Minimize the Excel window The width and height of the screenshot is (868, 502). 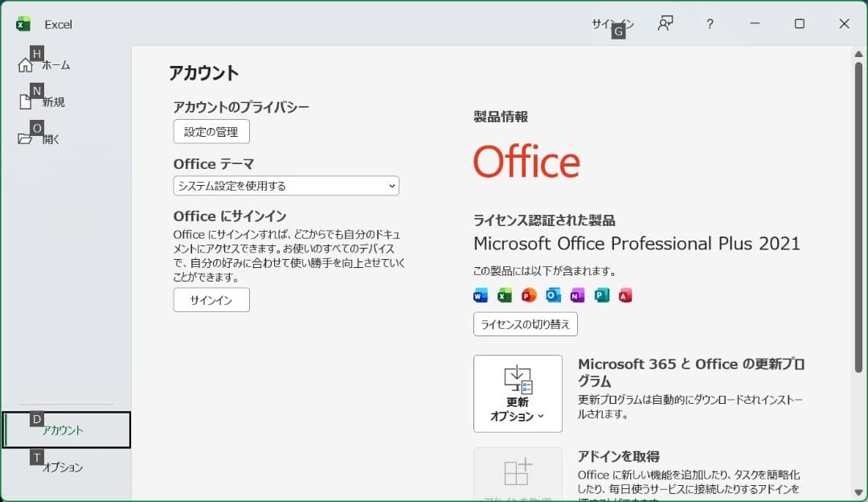coord(755,24)
